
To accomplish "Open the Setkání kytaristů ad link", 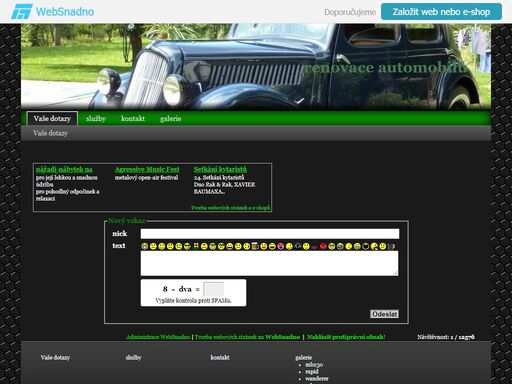I will click(220, 169).
